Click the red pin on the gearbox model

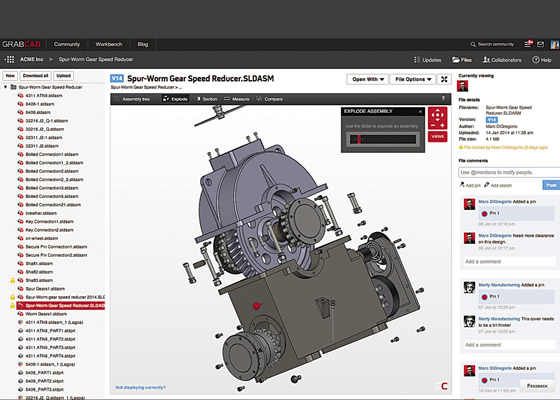pos(256,306)
